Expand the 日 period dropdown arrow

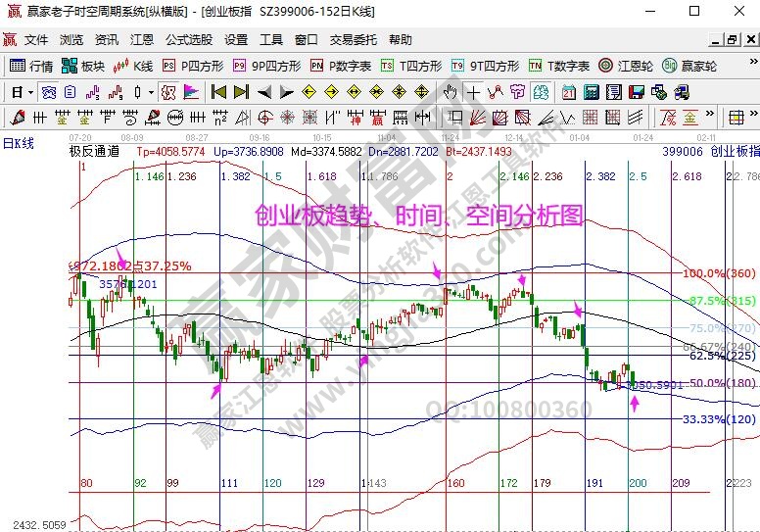pyautogui.click(x=31, y=92)
